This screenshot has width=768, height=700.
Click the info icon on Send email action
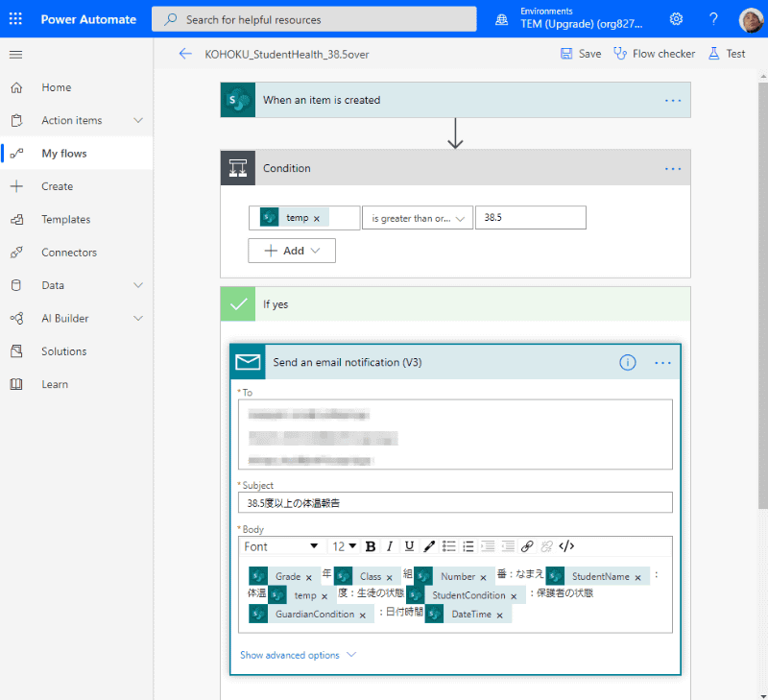(x=627, y=362)
